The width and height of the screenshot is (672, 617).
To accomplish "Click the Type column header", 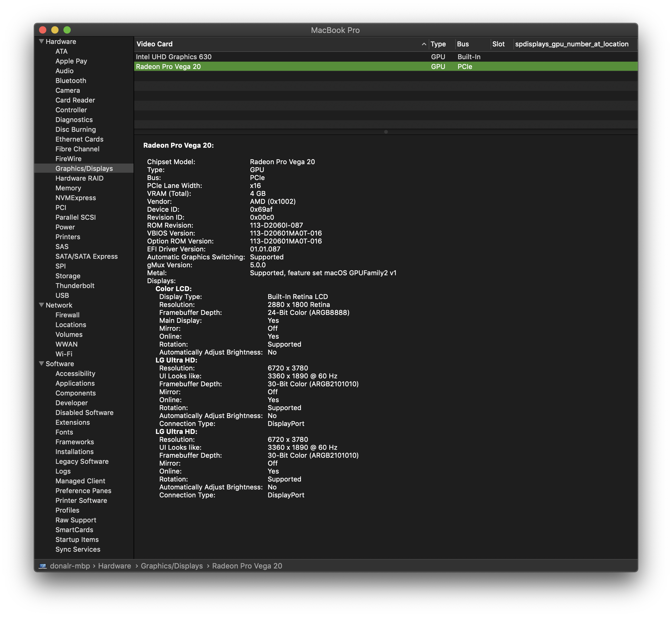I will click(438, 44).
